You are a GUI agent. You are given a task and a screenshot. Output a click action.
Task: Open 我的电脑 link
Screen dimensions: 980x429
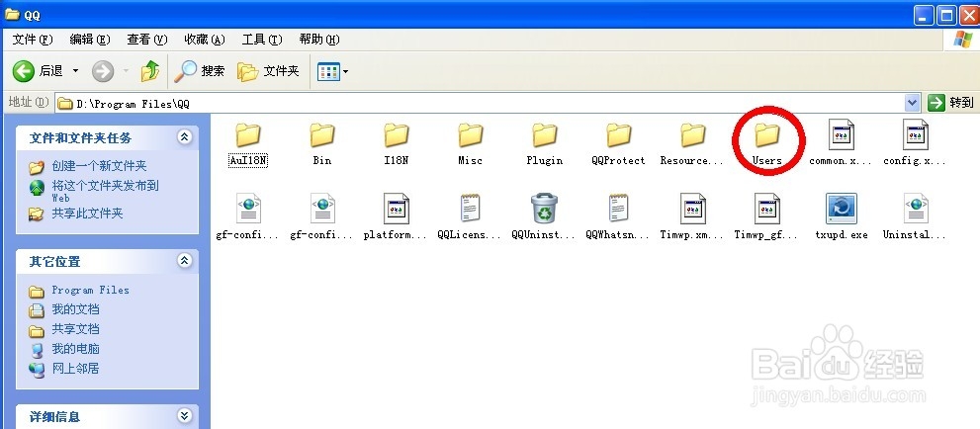coord(75,349)
